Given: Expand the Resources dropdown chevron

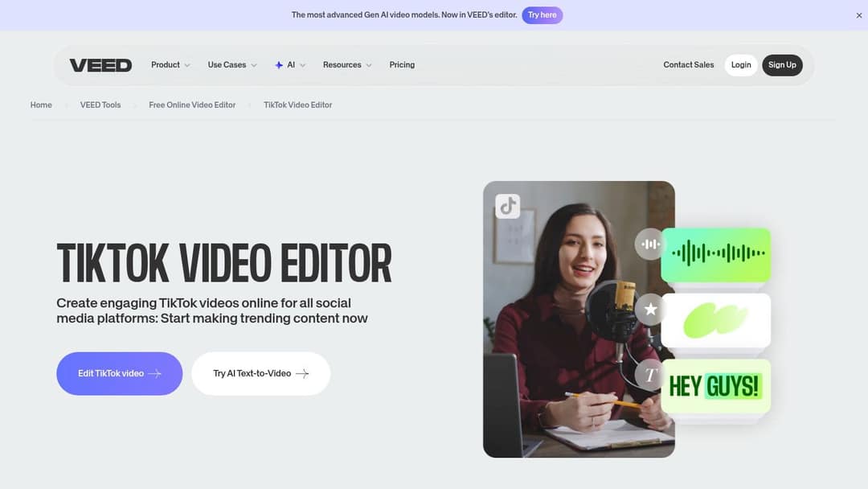Looking at the screenshot, I should click(369, 65).
